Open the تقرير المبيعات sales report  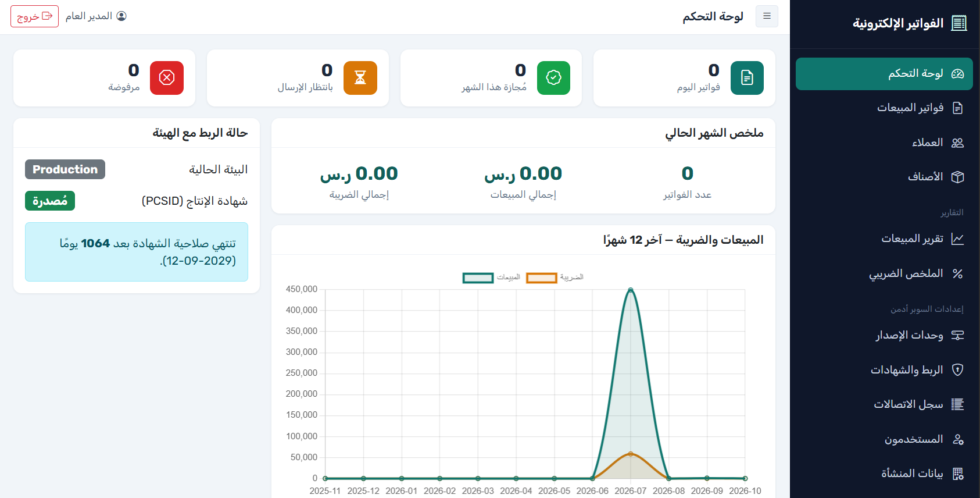tap(884, 239)
